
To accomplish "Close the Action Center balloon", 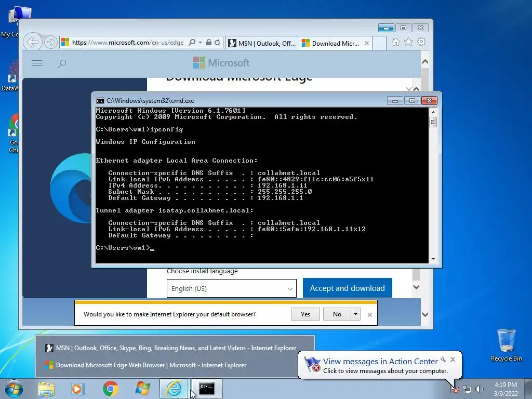I will [453, 360].
